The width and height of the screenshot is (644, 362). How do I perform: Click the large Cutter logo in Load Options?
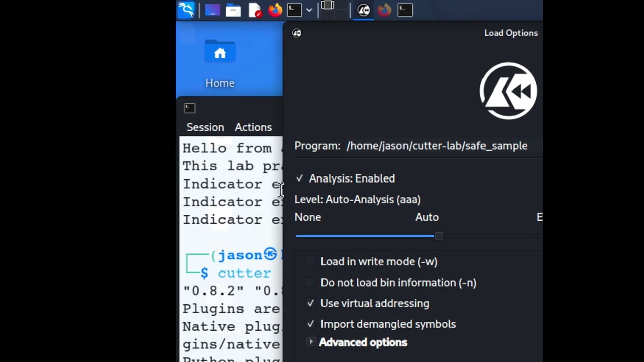point(508,90)
